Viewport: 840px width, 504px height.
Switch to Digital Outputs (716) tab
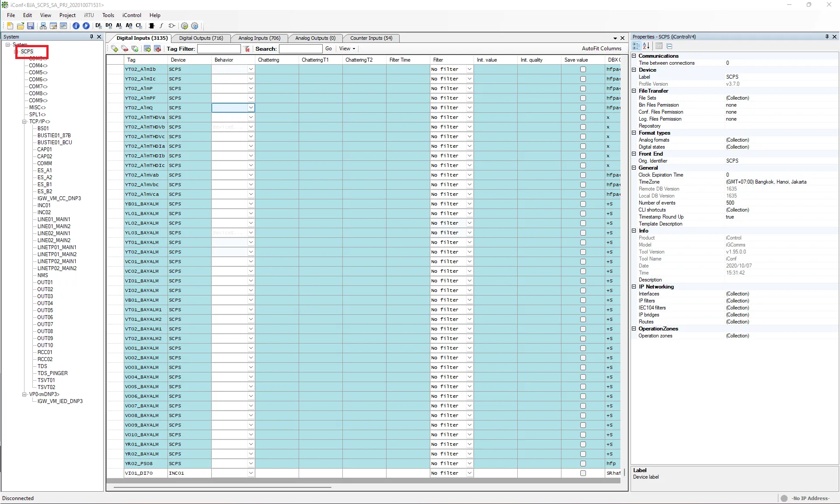[x=201, y=38]
